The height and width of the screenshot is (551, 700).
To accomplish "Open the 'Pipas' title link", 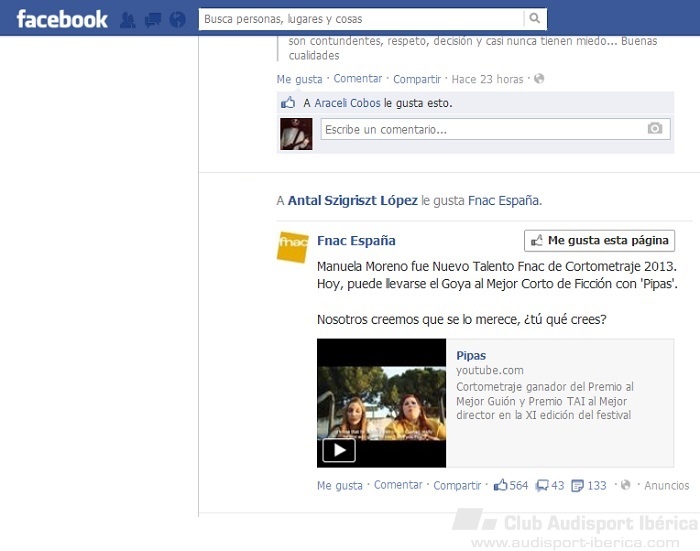I will [471, 356].
